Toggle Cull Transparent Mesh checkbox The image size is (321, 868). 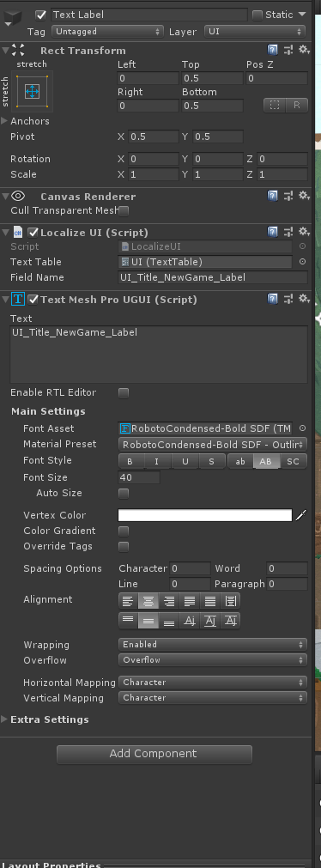click(x=124, y=211)
